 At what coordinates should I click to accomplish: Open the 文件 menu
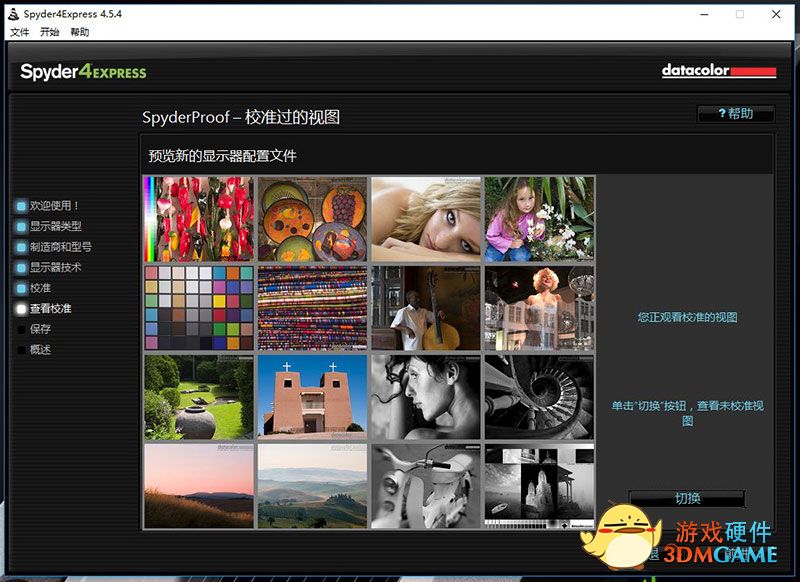[19, 32]
